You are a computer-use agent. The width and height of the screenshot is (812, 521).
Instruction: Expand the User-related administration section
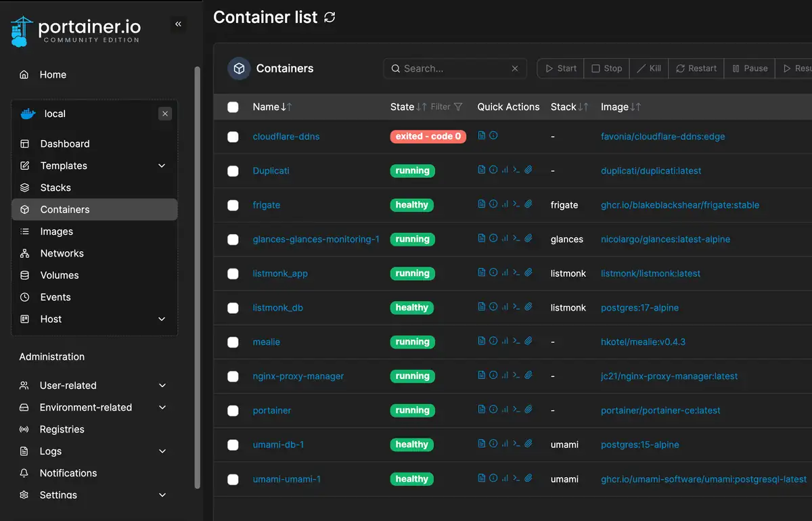[x=162, y=386]
